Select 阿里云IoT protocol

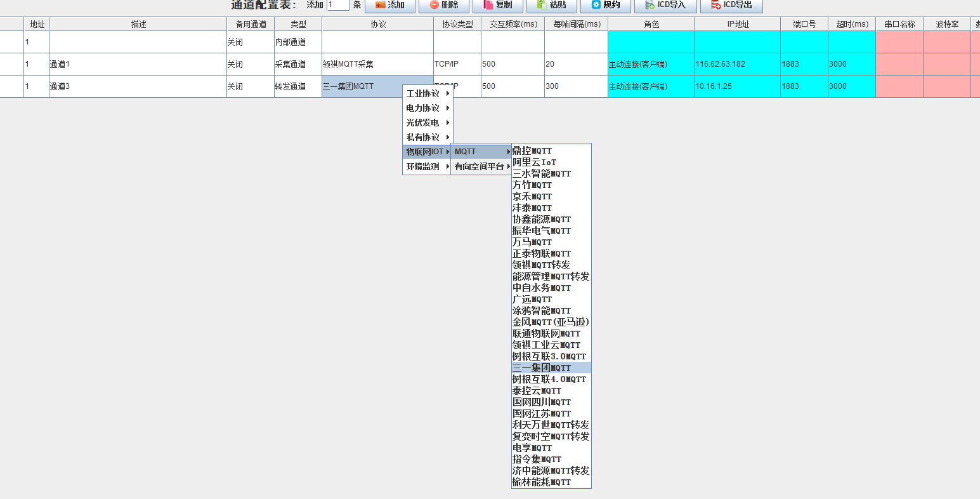click(551, 162)
